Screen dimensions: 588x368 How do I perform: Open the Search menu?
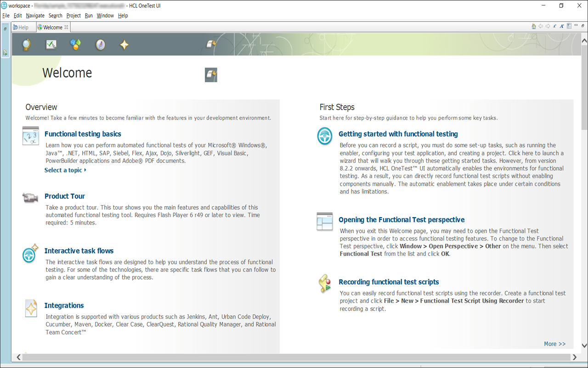tap(56, 16)
